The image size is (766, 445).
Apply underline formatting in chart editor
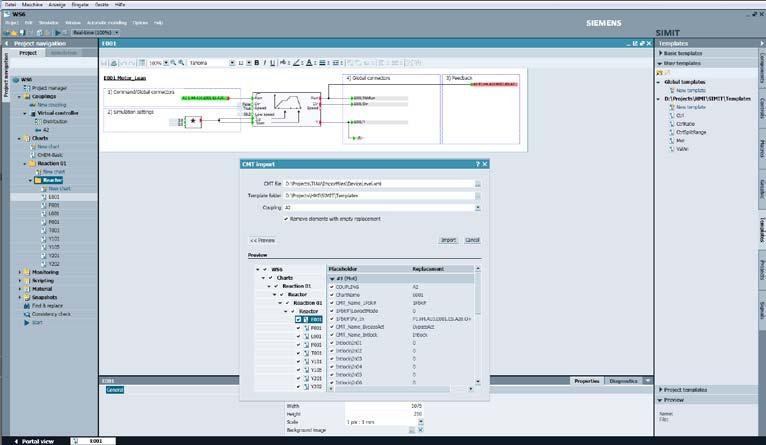273,63
